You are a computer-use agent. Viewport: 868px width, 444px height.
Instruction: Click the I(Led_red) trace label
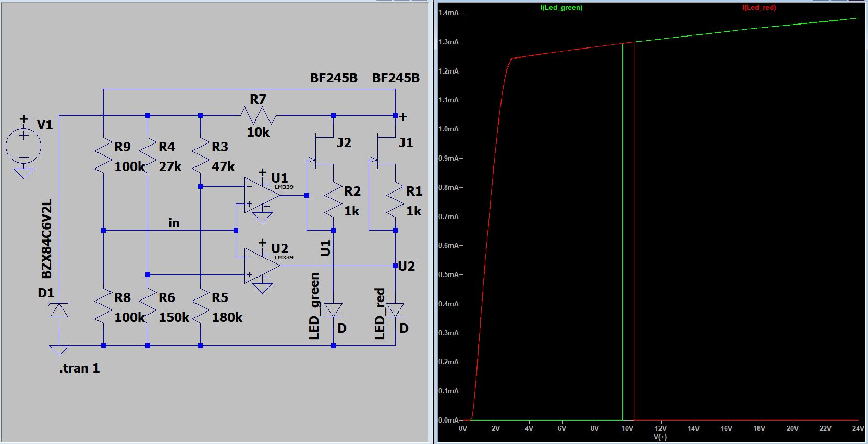[759, 8]
